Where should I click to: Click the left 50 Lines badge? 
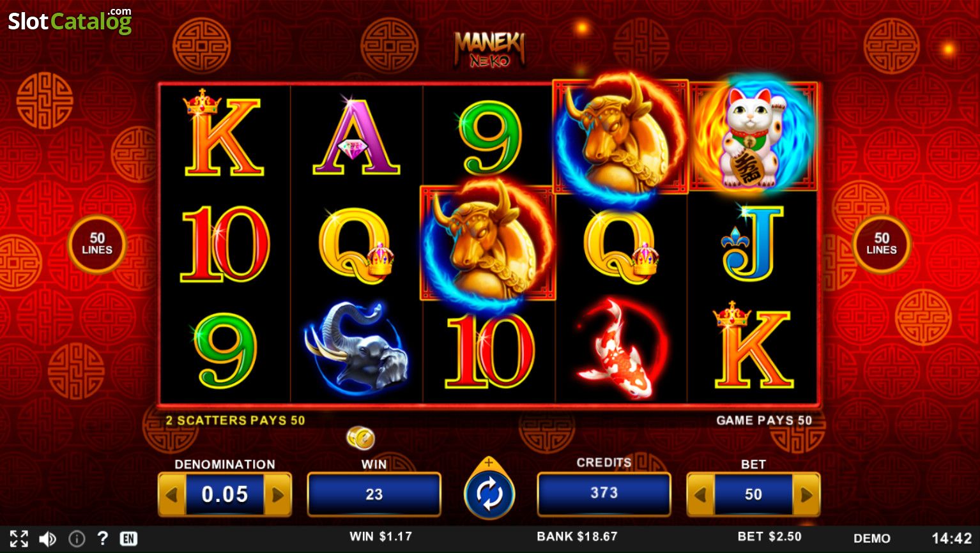pos(97,244)
